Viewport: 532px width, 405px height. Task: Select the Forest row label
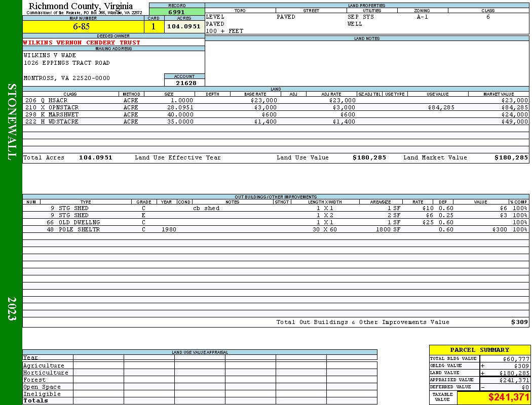(34, 380)
